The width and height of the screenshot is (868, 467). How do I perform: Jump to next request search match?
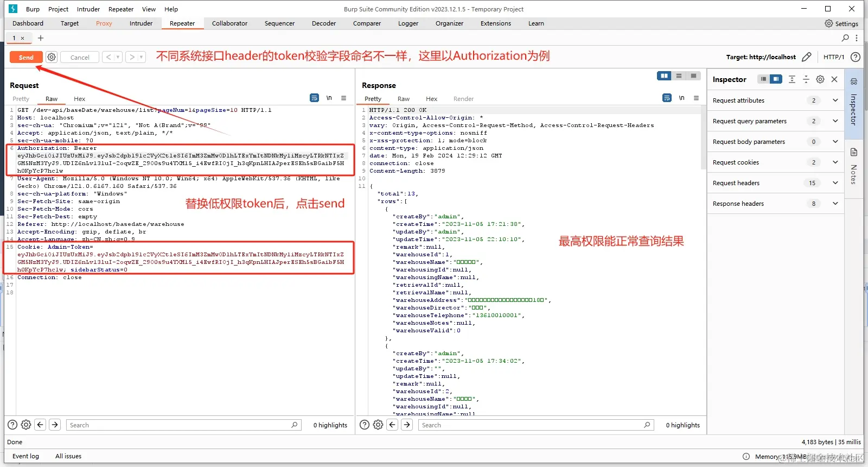coord(55,425)
